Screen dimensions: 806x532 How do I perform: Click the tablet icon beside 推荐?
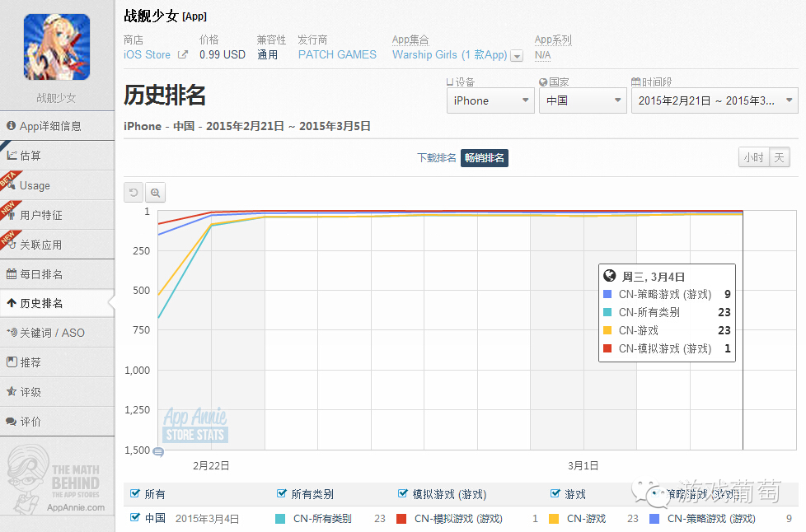[x=12, y=362]
